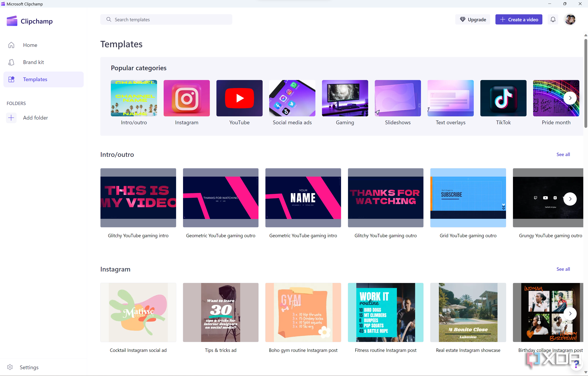The height and width of the screenshot is (376, 588).
Task: Click the Search templates field
Action: click(166, 20)
